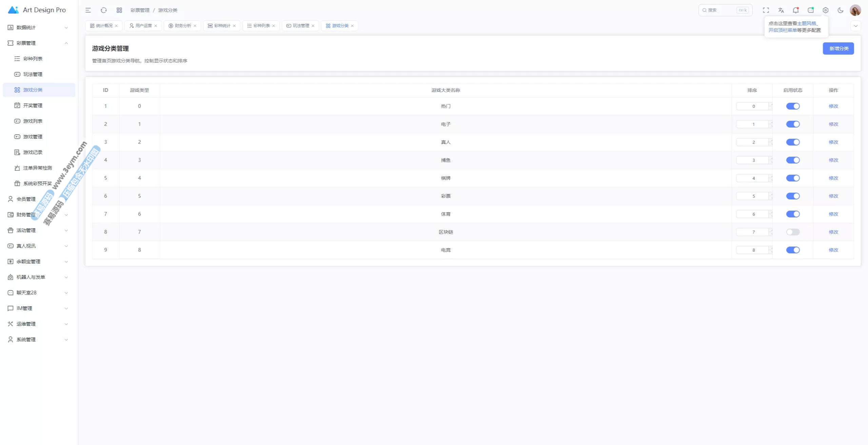
Task: Open the language switch icon
Action: [781, 10]
